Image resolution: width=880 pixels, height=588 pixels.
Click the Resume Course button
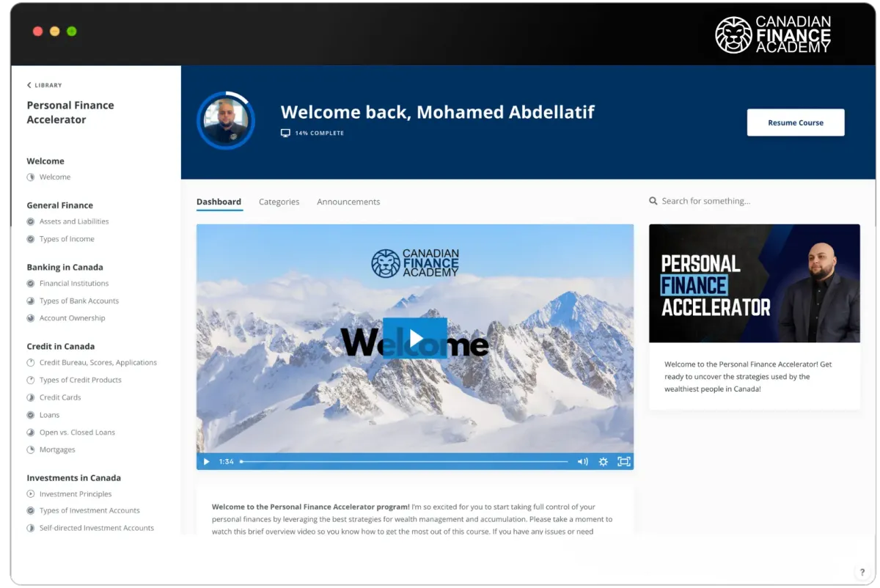point(796,122)
